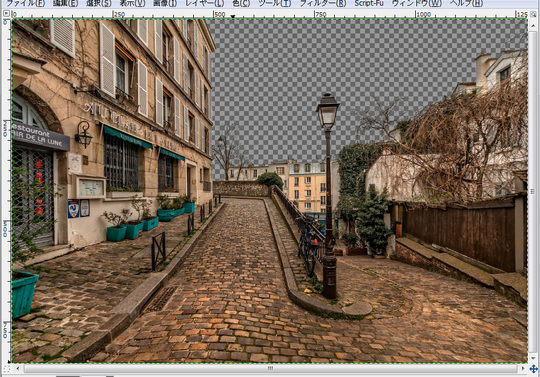Open the ファイル(F) menu
The image size is (540, 377).
pos(25,3)
